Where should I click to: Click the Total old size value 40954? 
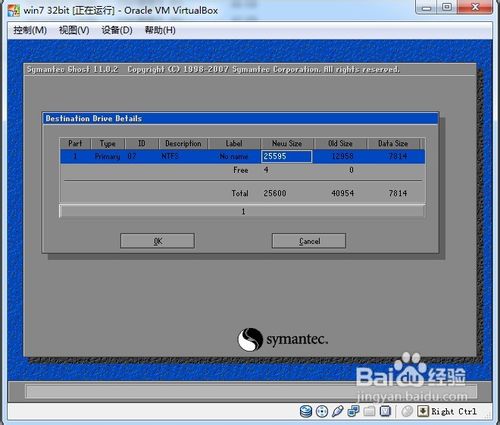click(342, 193)
